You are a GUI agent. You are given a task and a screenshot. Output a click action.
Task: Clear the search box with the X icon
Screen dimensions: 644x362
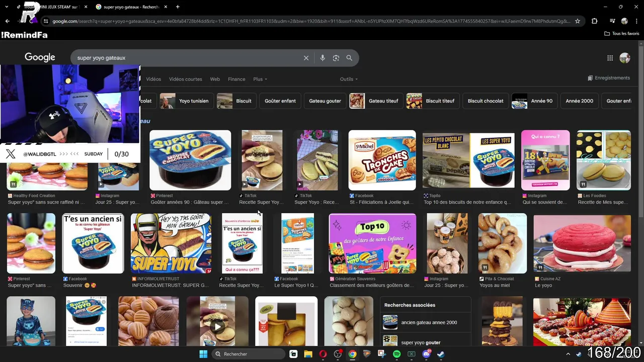point(306,58)
